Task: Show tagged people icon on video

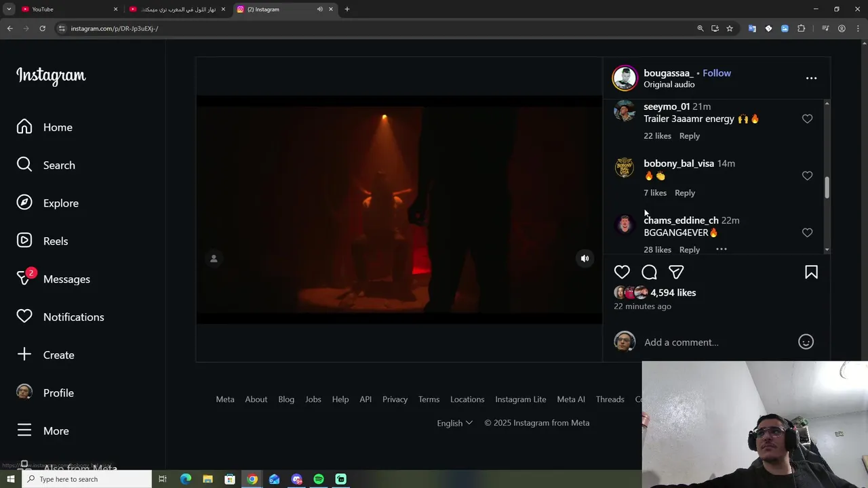Action: 214,258
